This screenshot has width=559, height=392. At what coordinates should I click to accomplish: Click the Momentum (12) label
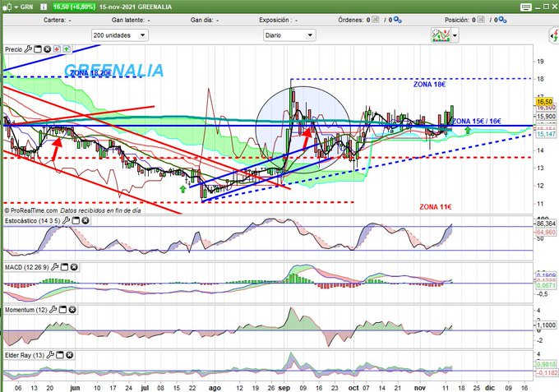[26, 310]
